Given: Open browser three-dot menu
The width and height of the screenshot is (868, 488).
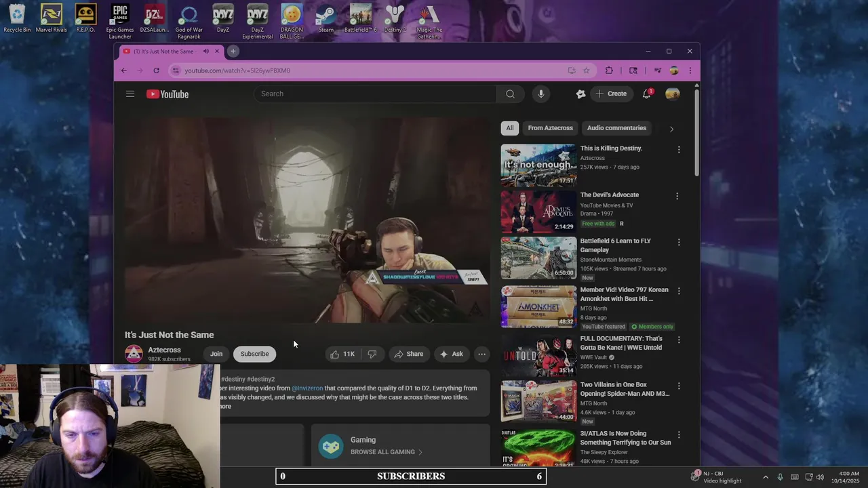Looking at the screenshot, I should (x=690, y=70).
